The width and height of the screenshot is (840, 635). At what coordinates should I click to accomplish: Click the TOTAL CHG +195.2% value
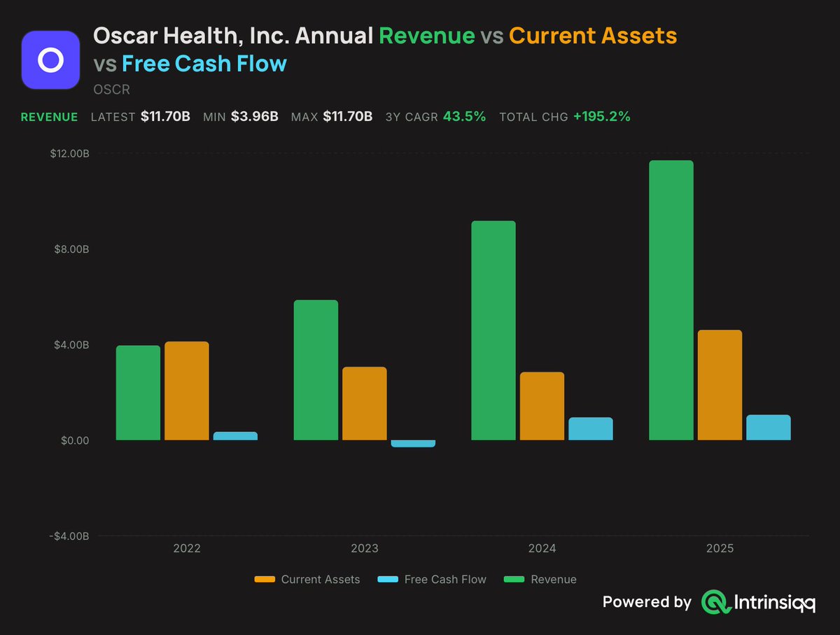[602, 117]
